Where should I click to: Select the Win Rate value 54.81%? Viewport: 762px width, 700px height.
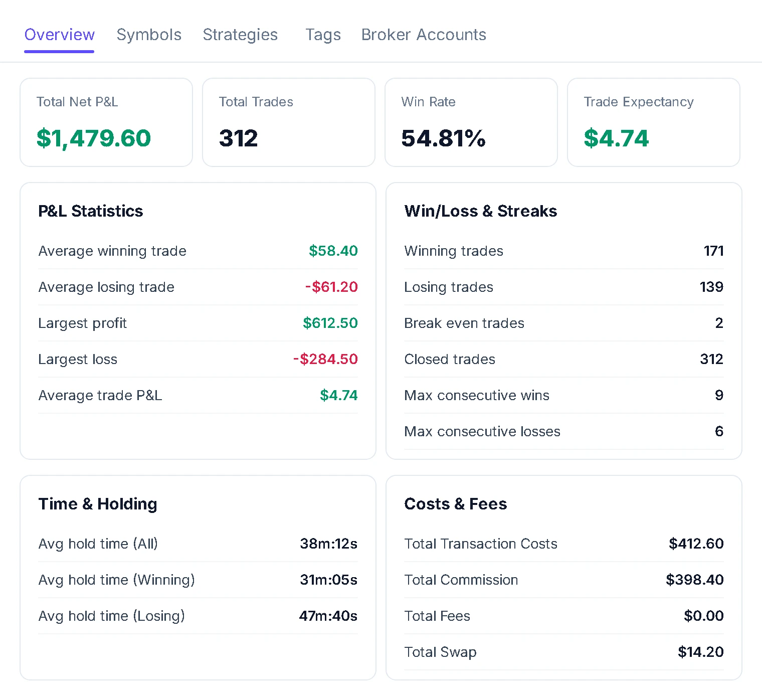pos(443,138)
